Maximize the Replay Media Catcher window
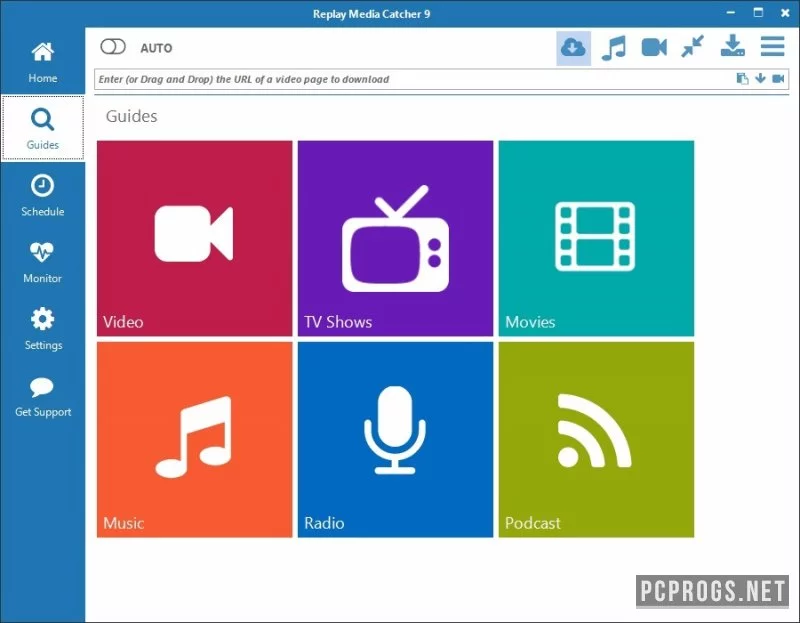 click(758, 12)
